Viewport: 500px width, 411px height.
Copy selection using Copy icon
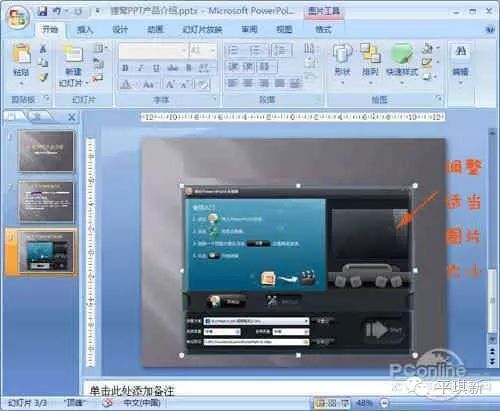point(43,62)
